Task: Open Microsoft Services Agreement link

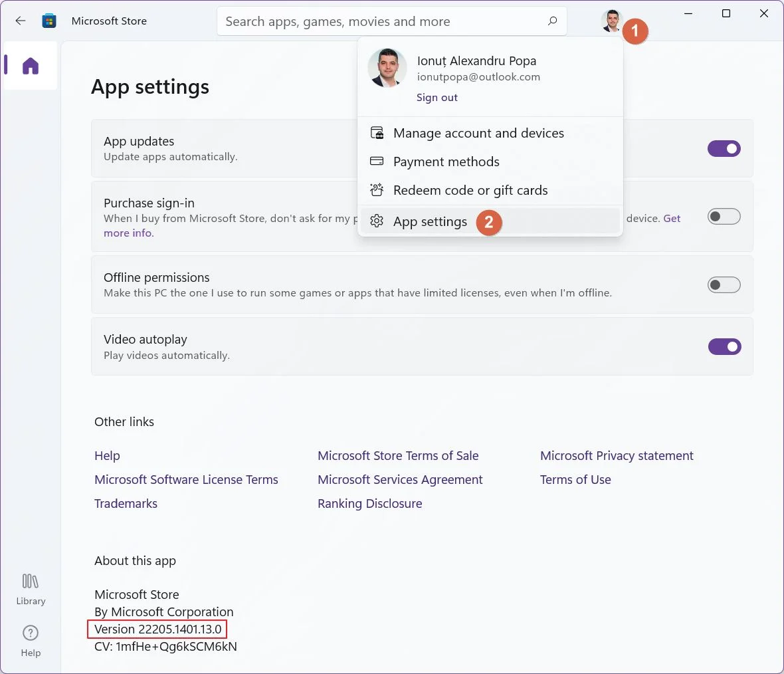Action: click(400, 480)
